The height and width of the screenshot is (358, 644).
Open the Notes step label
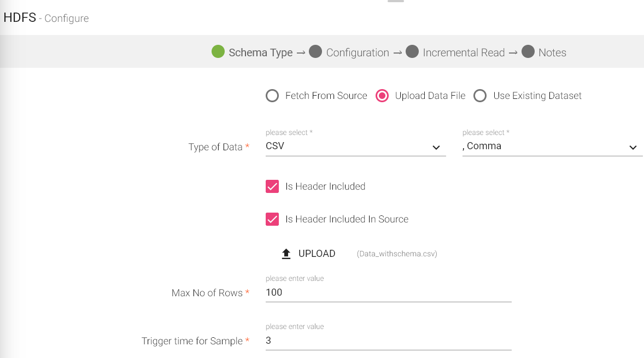tap(552, 52)
